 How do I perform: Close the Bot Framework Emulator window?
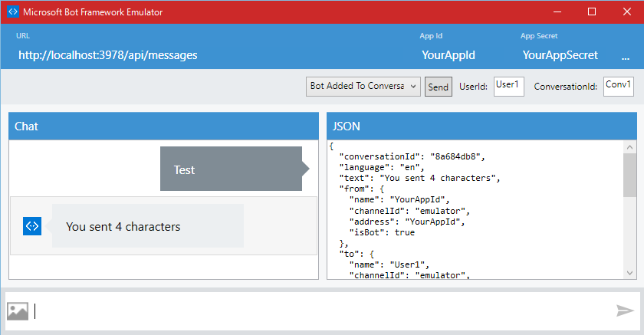627,11
